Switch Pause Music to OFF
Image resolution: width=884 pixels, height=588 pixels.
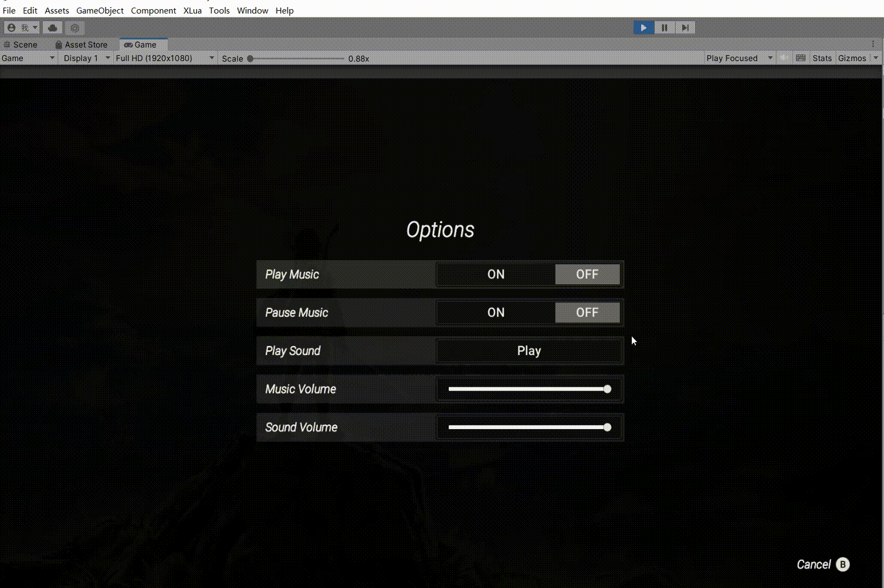pos(587,313)
